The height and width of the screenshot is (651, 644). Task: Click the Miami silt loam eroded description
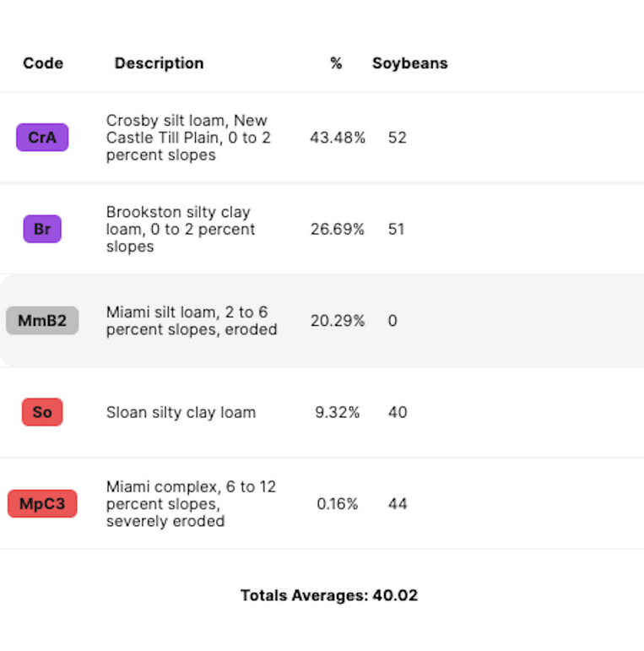coord(192,321)
